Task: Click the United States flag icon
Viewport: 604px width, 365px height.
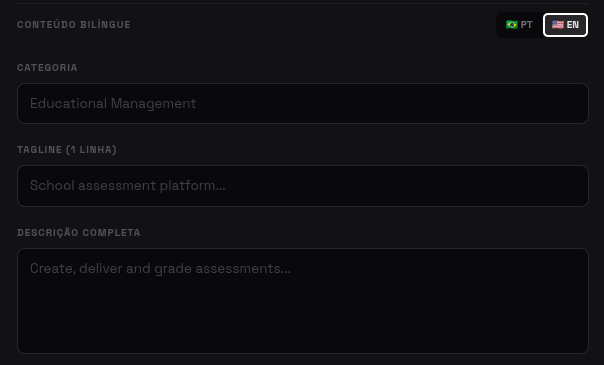Action: pyautogui.click(x=557, y=25)
